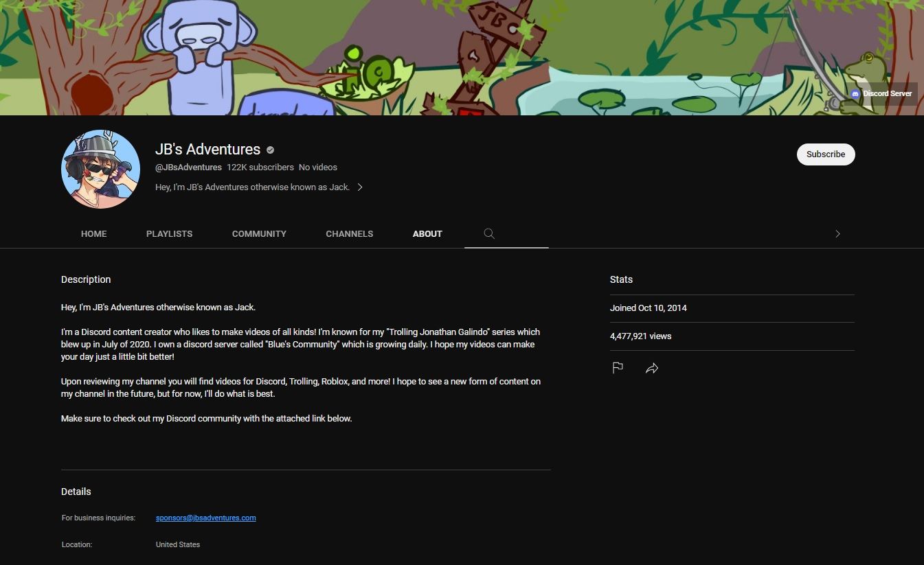Click the report user flag icon
This screenshot has height=565, width=924.
[618, 368]
